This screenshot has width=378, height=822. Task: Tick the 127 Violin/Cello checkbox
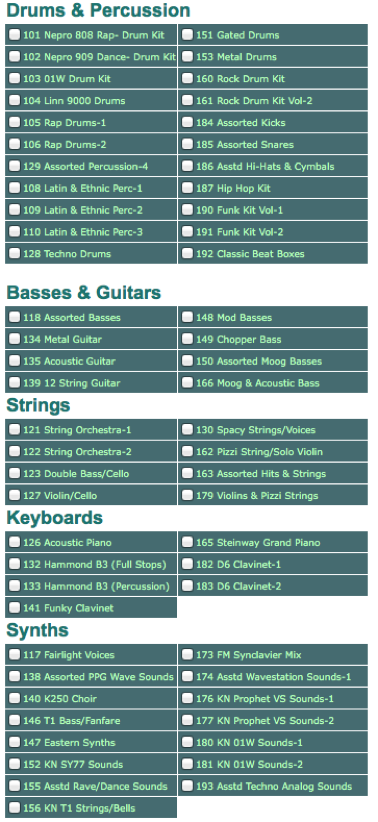point(15,495)
